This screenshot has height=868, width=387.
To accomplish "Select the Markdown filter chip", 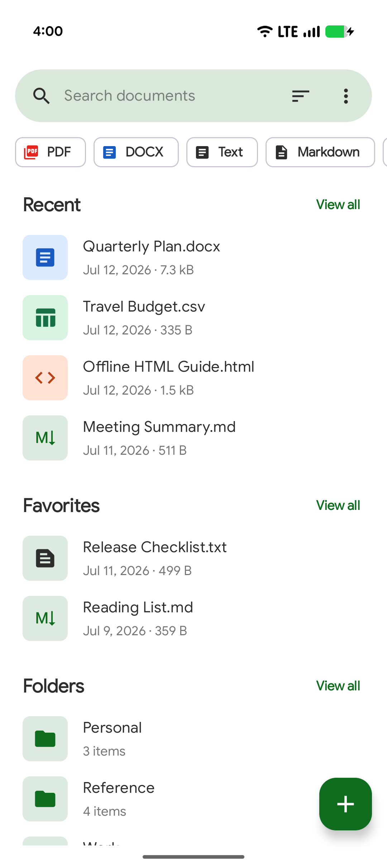I will click(x=320, y=152).
